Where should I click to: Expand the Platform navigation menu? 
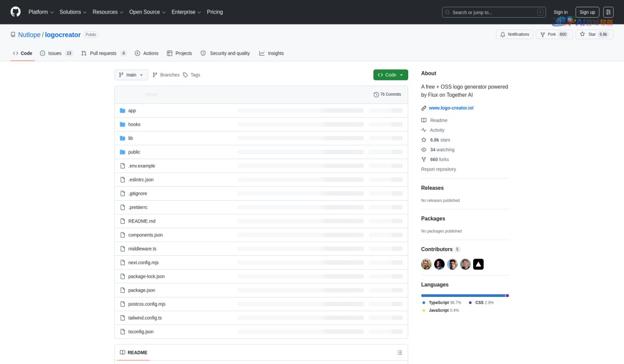(41, 12)
